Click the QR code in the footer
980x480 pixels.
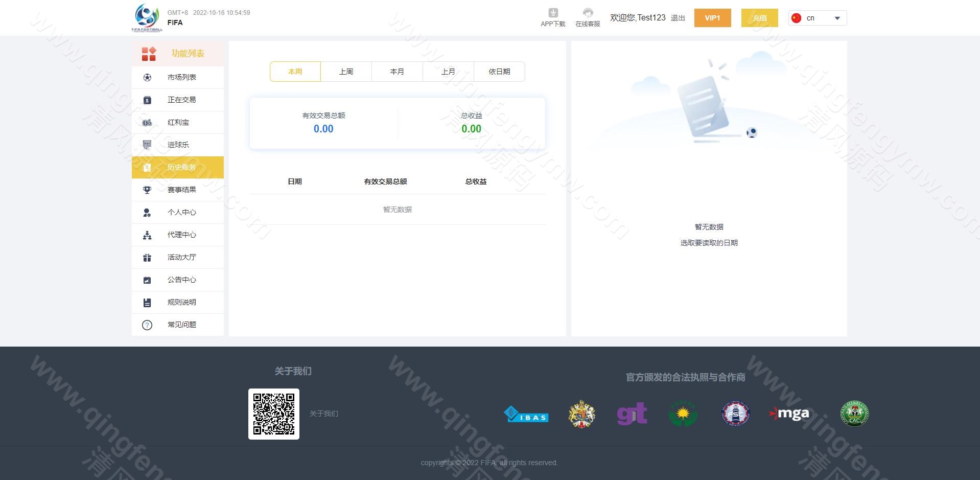pos(274,414)
